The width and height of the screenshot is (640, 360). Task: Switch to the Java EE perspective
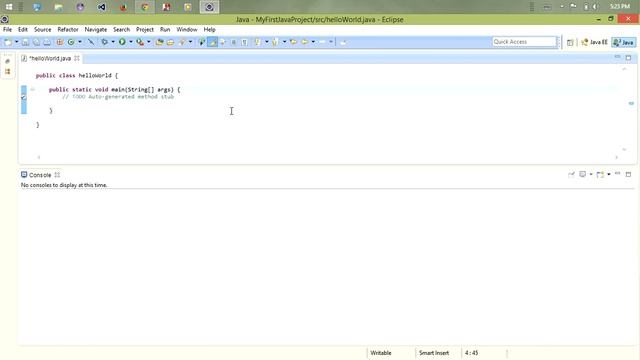tap(594, 42)
